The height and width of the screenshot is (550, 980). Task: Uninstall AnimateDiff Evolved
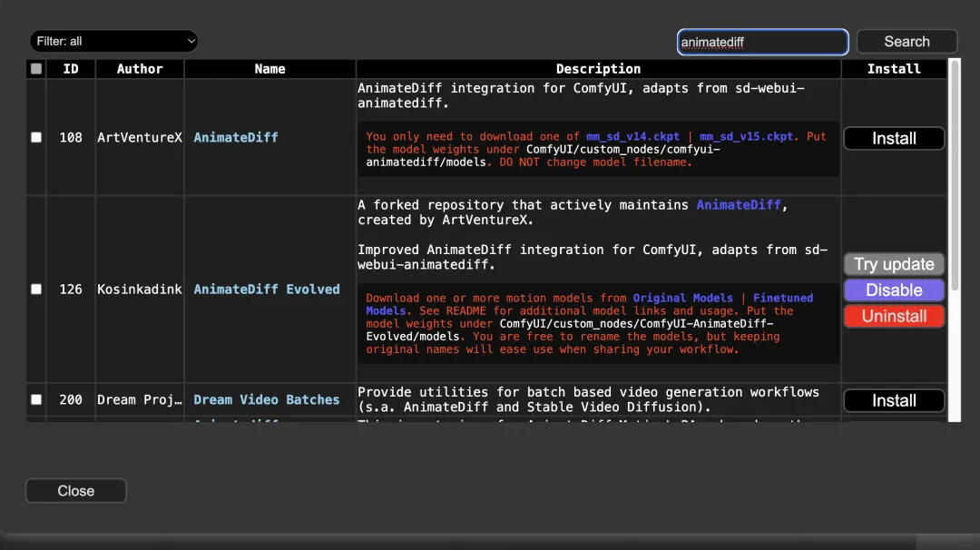pos(894,316)
